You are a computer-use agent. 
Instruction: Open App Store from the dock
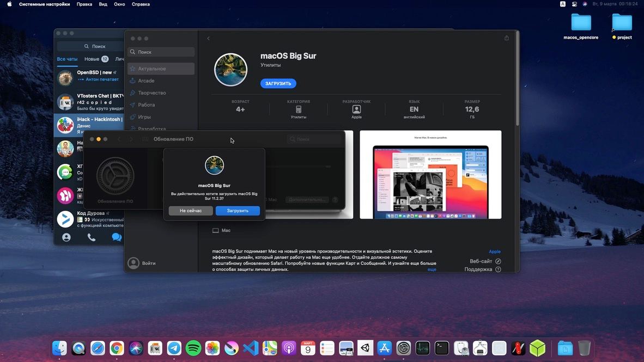pyautogui.click(x=385, y=348)
